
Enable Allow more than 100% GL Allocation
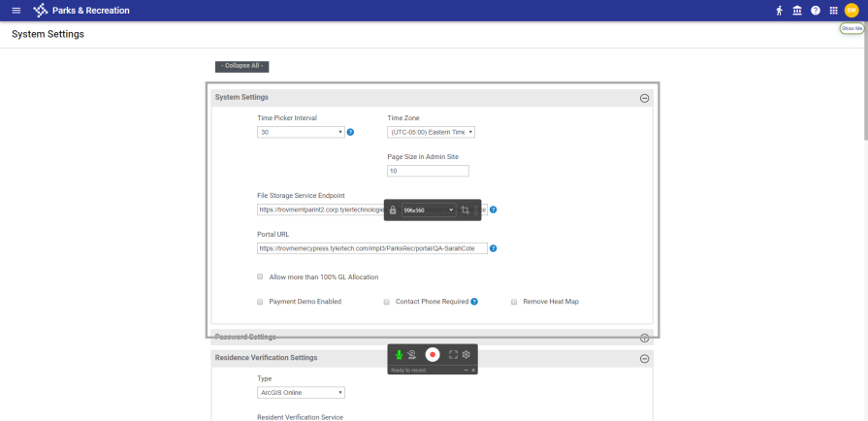tap(260, 276)
